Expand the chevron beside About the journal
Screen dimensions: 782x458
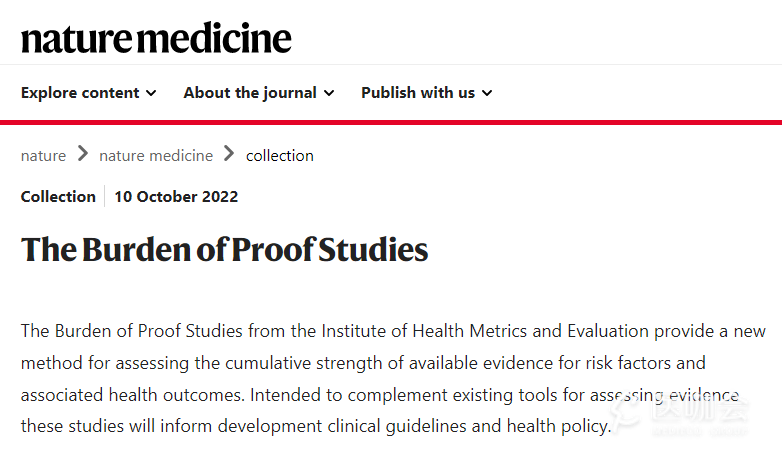point(329,93)
